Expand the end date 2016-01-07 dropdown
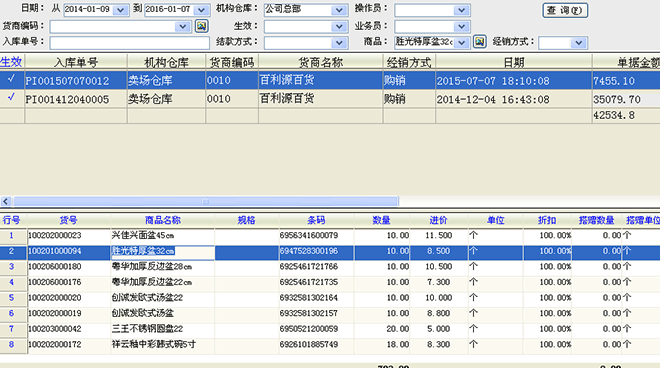 pos(202,10)
